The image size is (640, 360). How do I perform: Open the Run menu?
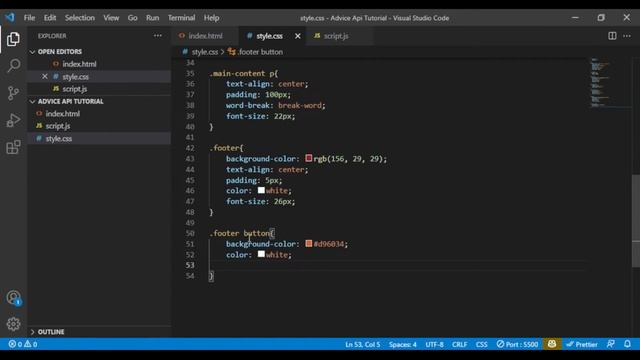(x=153, y=18)
